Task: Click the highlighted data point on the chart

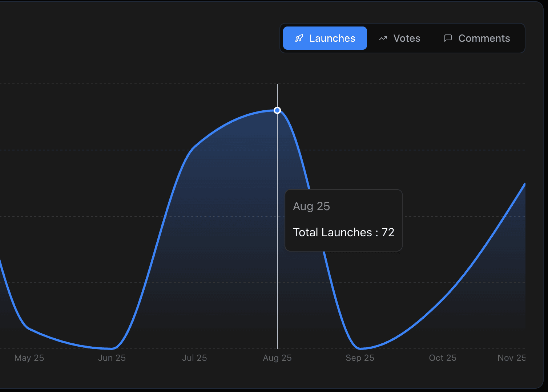Action: click(277, 110)
